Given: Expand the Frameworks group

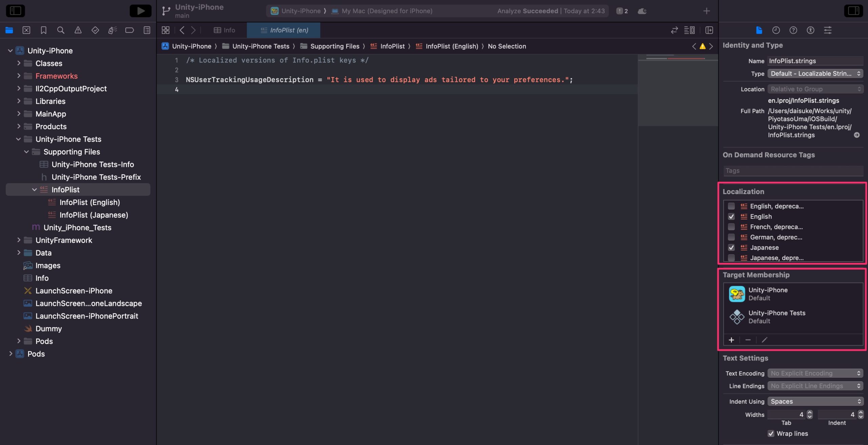Looking at the screenshot, I should tap(19, 76).
